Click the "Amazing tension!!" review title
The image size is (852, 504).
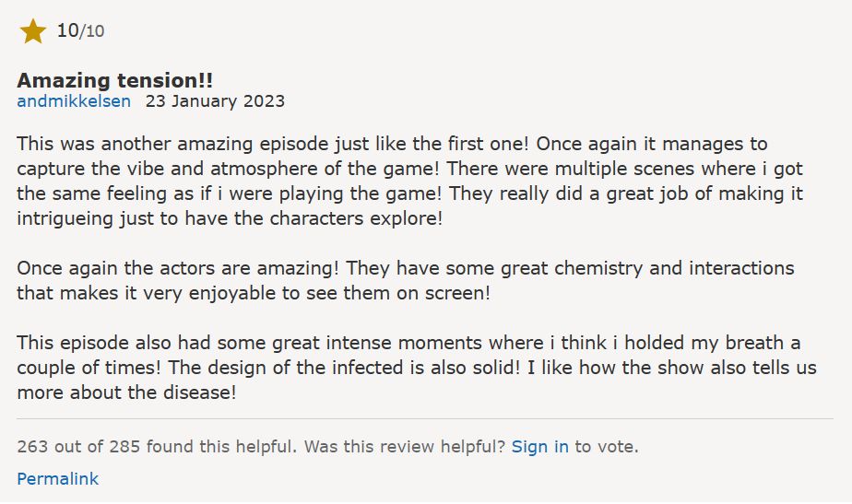pyautogui.click(x=114, y=80)
